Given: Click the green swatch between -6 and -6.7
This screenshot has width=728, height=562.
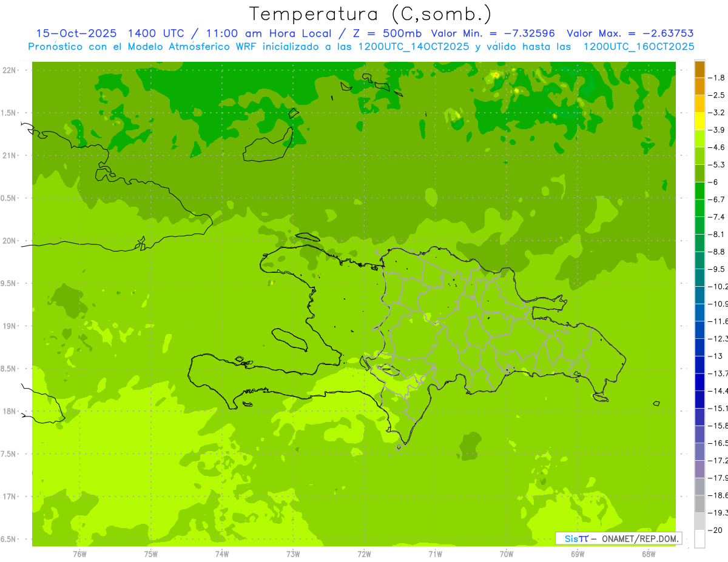Looking at the screenshot, I should (699, 191).
